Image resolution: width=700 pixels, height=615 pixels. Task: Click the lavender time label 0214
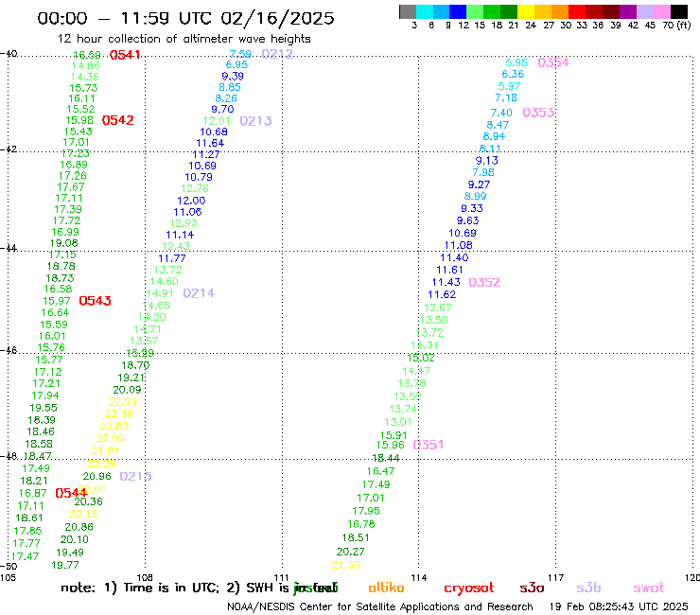click(199, 293)
